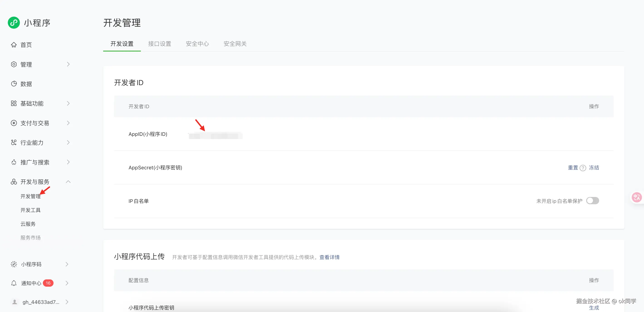The width and height of the screenshot is (644, 312).
Task: Click the green Mini Program logo icon
Action: coord(14,23)
